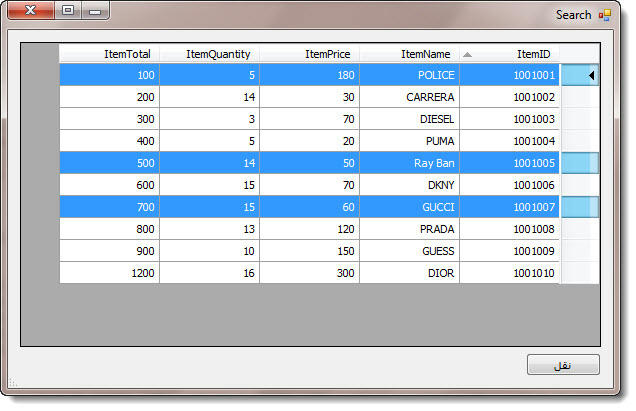Select row header for item 1001005

coord(579,163)
